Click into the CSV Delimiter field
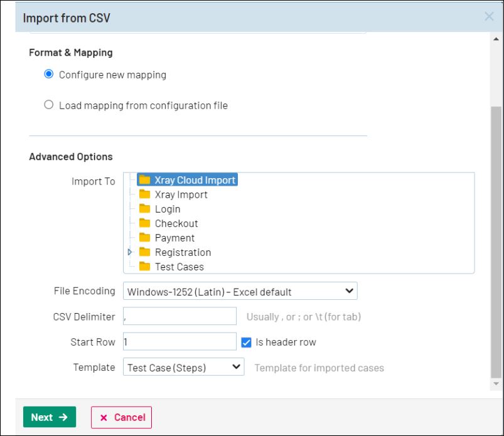 tap(180, 317)
